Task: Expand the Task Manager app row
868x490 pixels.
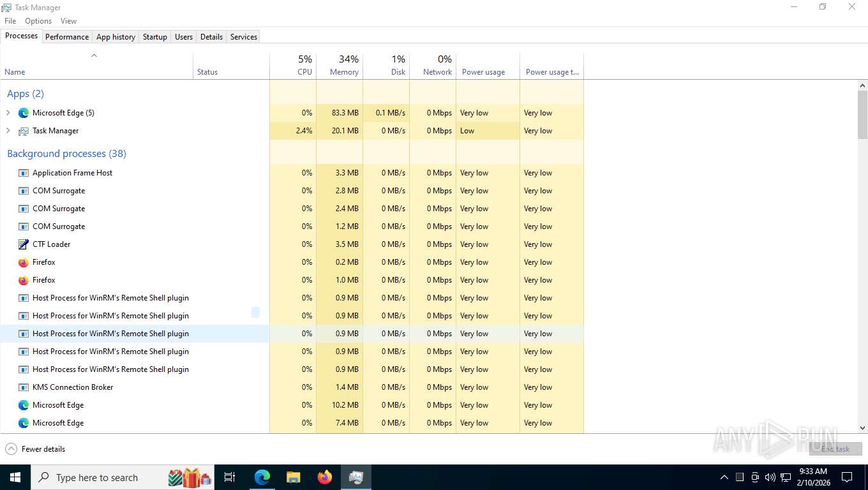Action: click(x=8, y=131)
